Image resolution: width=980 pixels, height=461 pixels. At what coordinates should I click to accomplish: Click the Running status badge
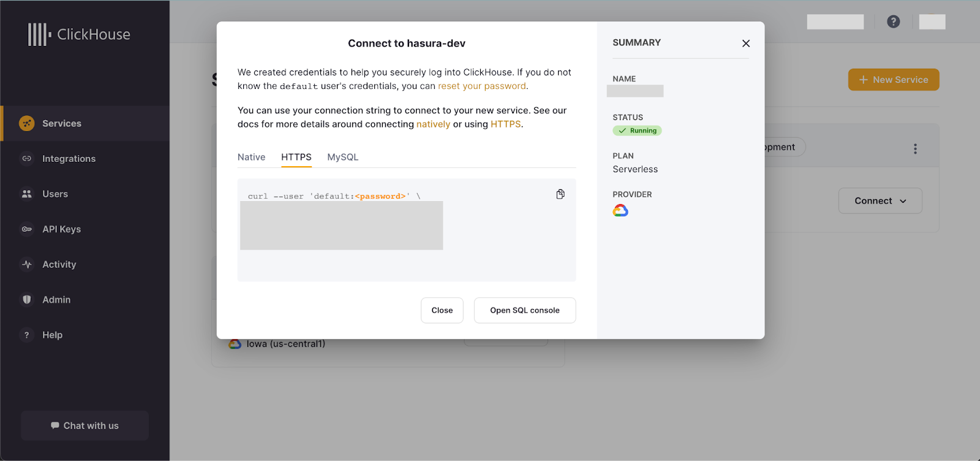click(x=637, y=131)
